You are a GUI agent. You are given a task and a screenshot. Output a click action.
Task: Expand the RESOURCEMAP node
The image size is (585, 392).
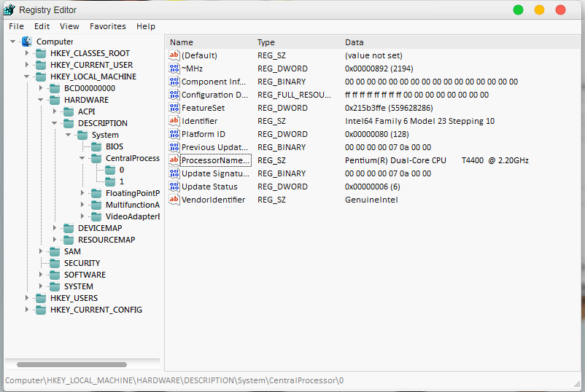tap(54, 240)
